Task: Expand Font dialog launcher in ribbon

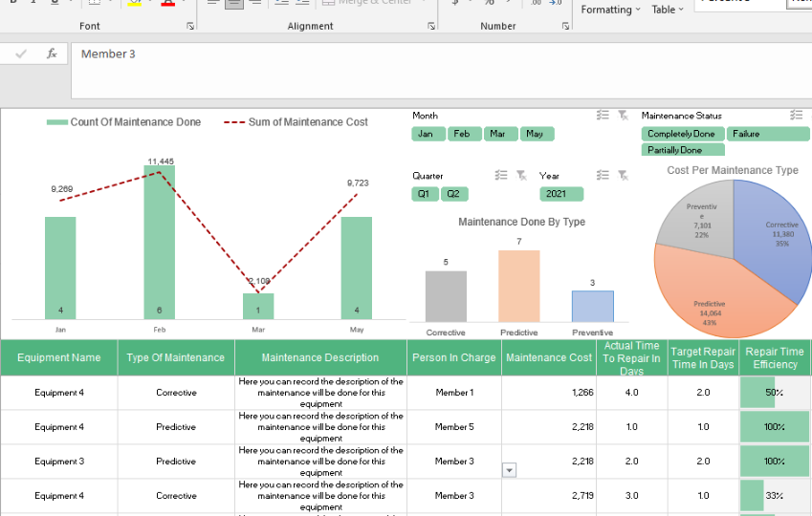Action: point(189,26)
